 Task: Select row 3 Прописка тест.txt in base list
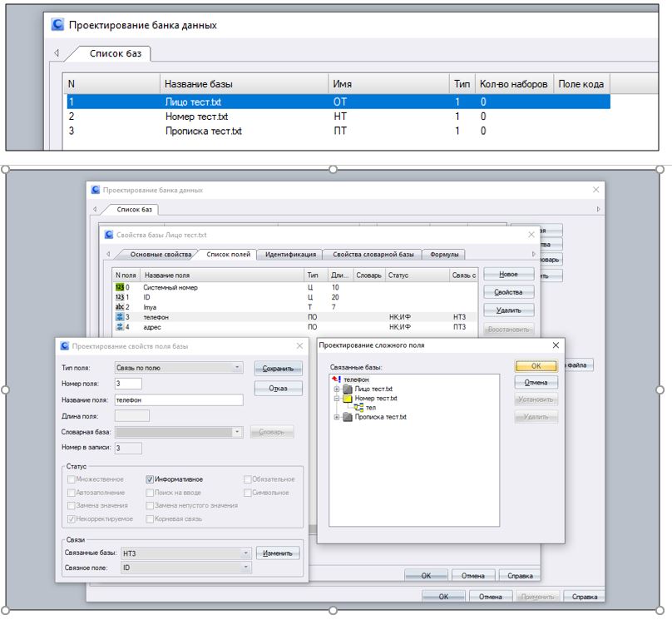[338, 131]
